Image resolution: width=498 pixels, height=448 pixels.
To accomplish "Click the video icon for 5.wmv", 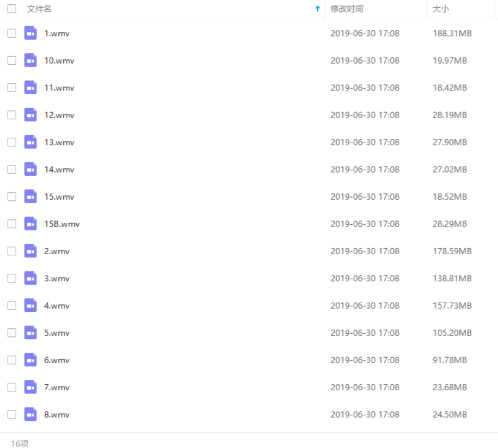I will pyautogui.click(x=30, y=333).
